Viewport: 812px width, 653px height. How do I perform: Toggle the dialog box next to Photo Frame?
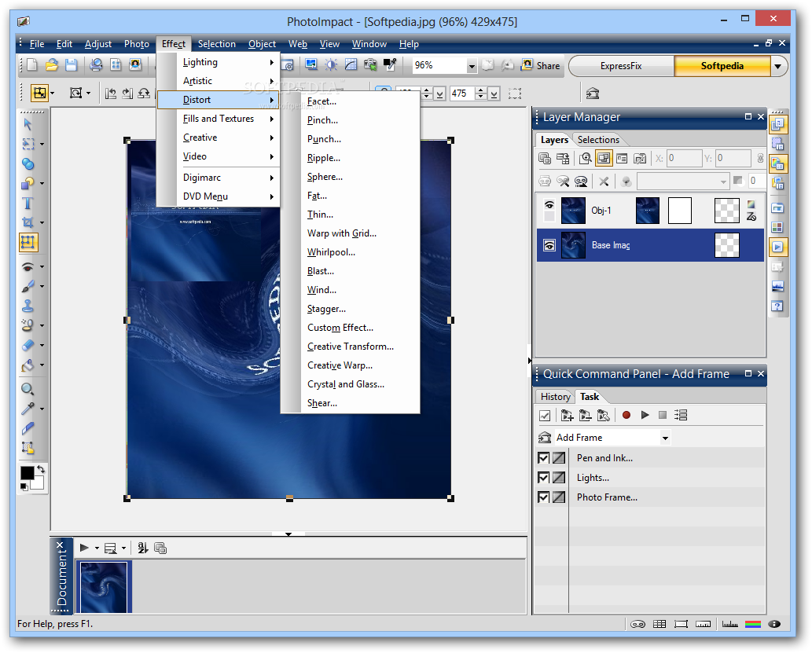click(559, 497)
